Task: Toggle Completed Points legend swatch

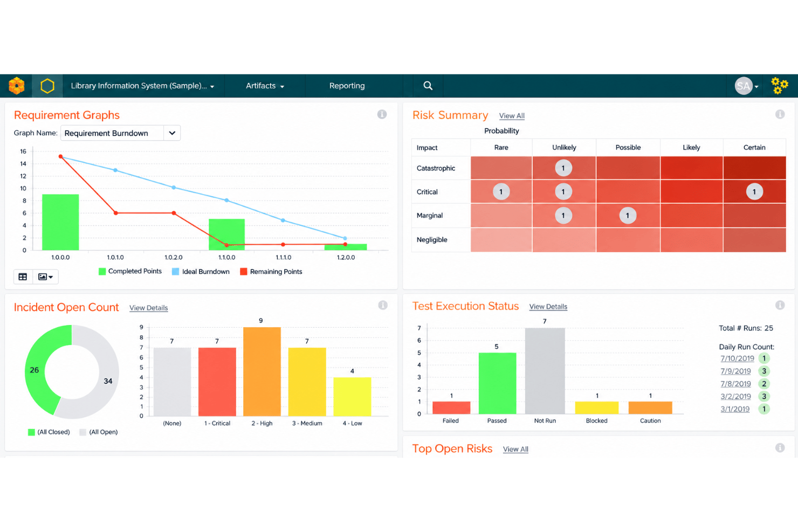Action: pyautogui.click(x=102, y=272)
